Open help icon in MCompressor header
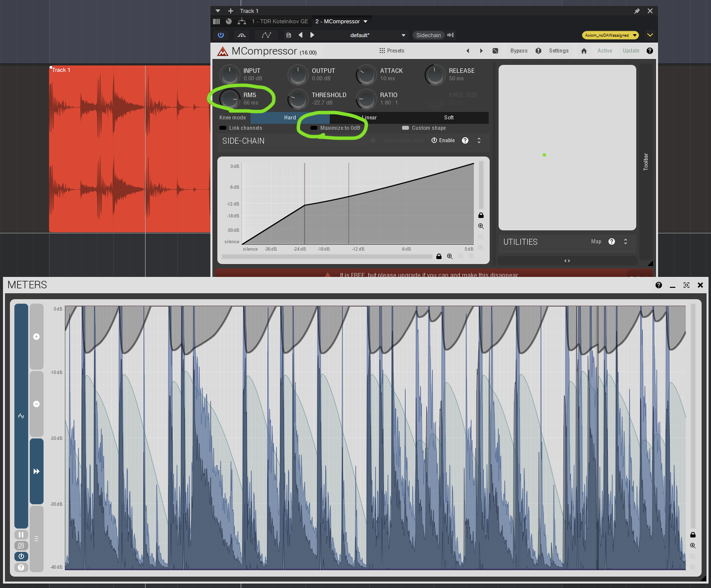Screen dimensions: 711x588 [x=650, y=51]
